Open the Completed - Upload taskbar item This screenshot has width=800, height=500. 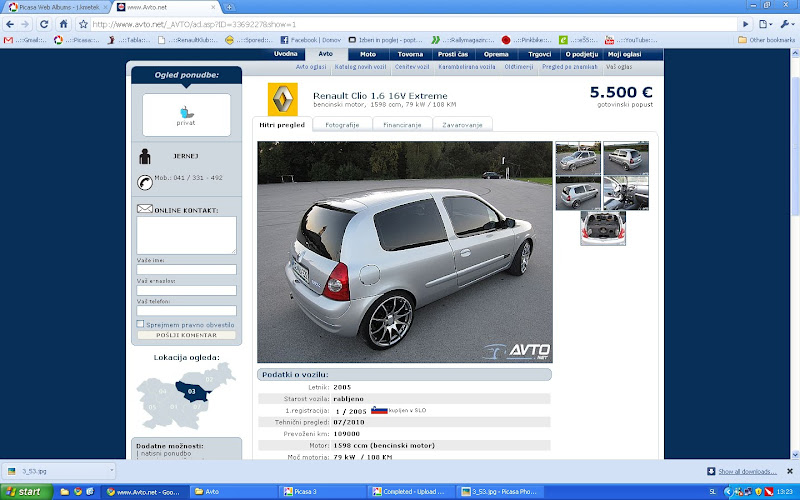coord(411,492)
